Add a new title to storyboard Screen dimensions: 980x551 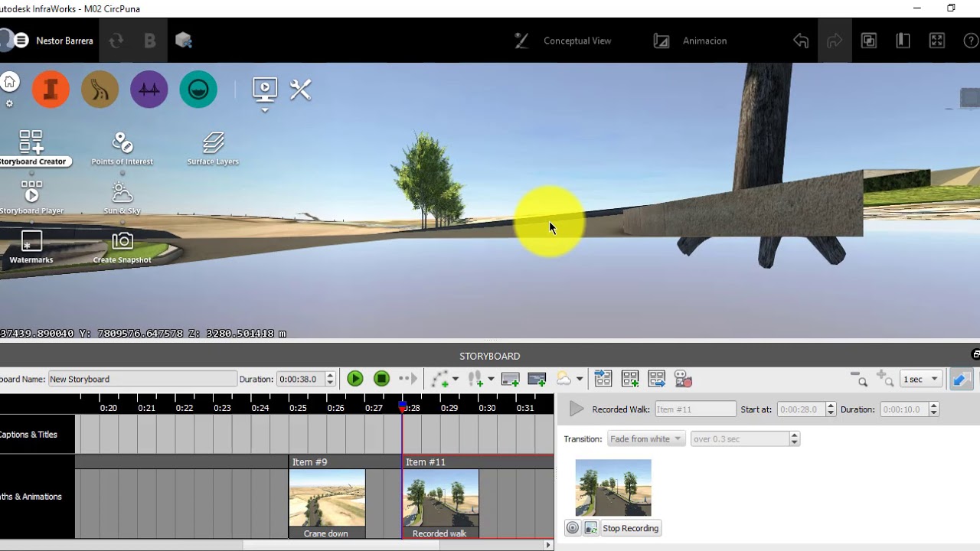pos(537,379)
